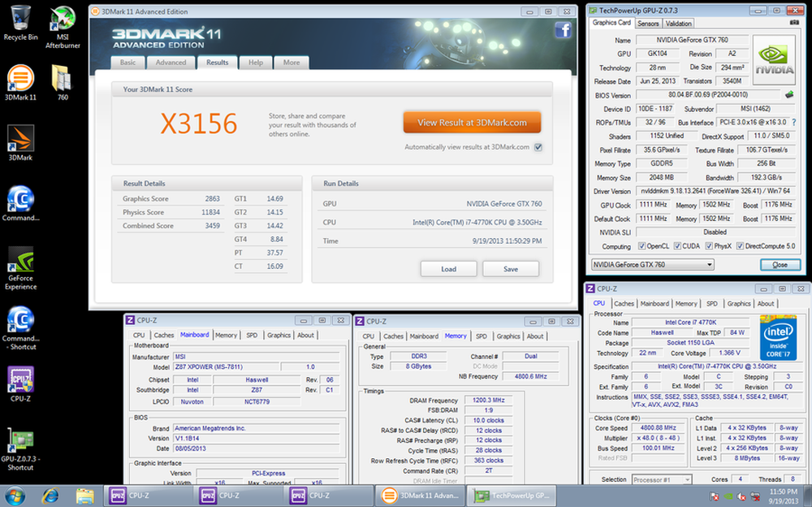Image resolution: width=812 pixels, height=507 pixels.
Task: Click the 3DMark 11 title bar icon
Action: pyautogui.click(x=96, y=11)
